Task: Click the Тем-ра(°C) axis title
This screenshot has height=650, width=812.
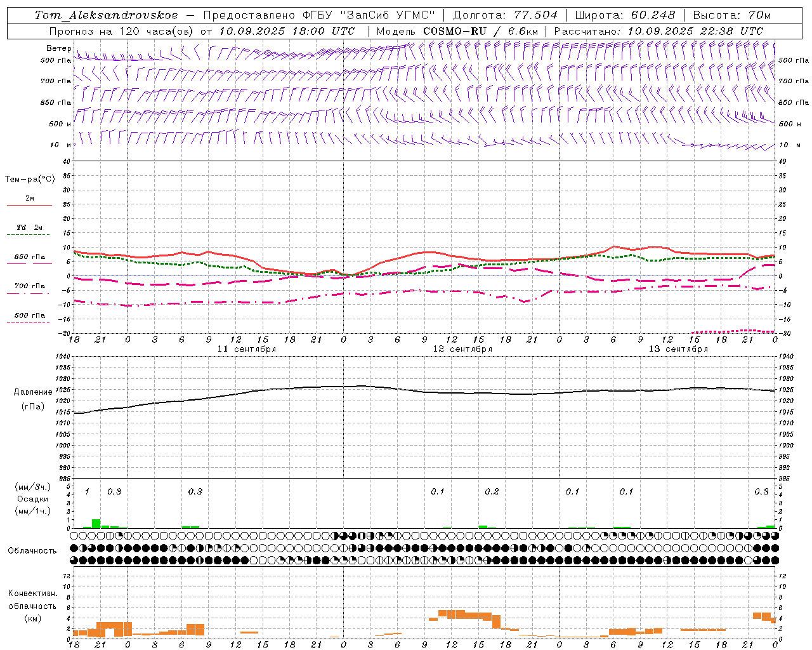Action: click(x=30, y=180)
